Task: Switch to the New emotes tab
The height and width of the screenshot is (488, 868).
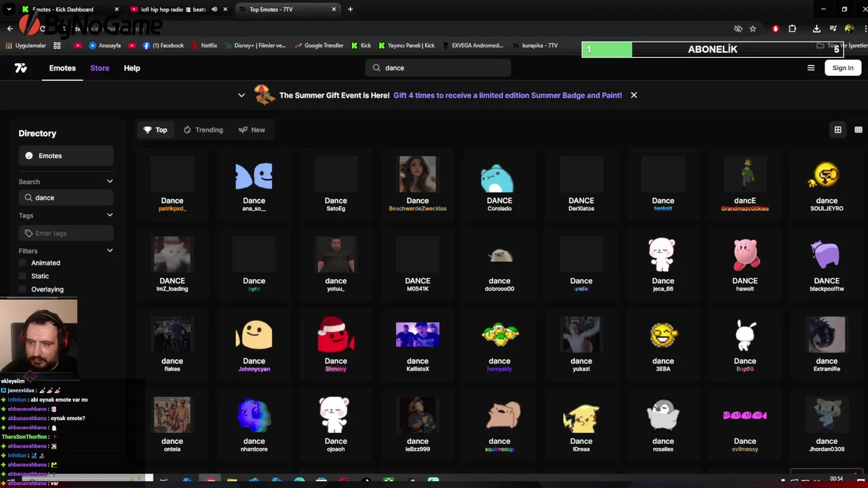Action: 252,129
